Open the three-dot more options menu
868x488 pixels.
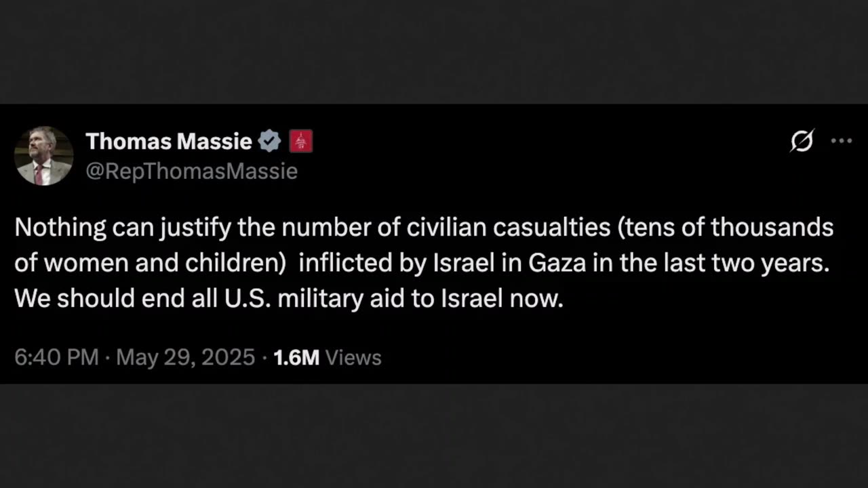tap(841, 141)
